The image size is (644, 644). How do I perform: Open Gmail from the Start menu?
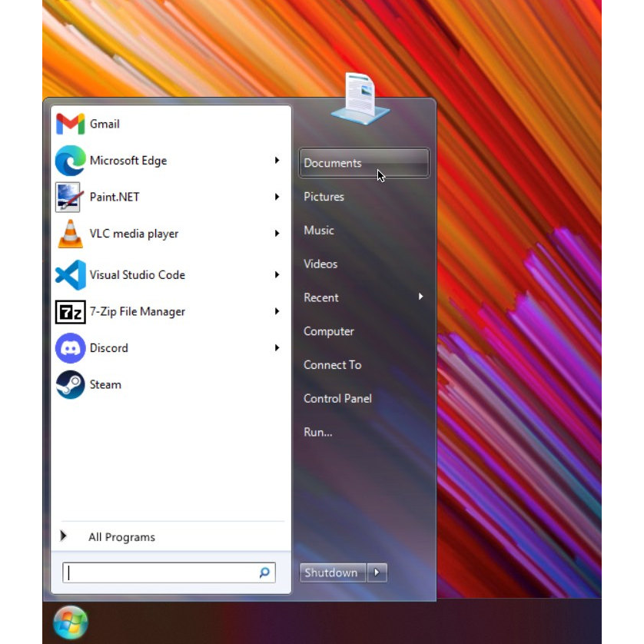click(x=171, y=124)
